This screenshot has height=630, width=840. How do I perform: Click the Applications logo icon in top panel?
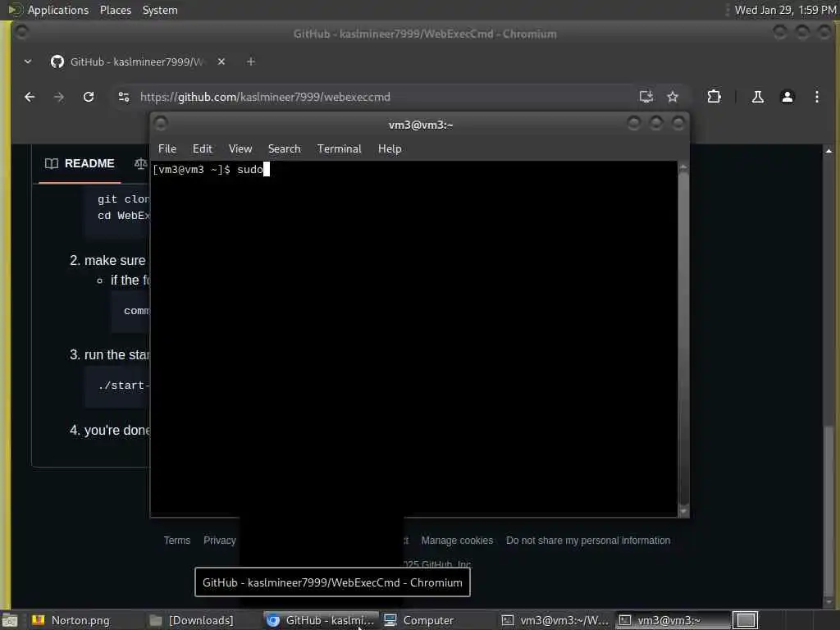tap(15, 10)
